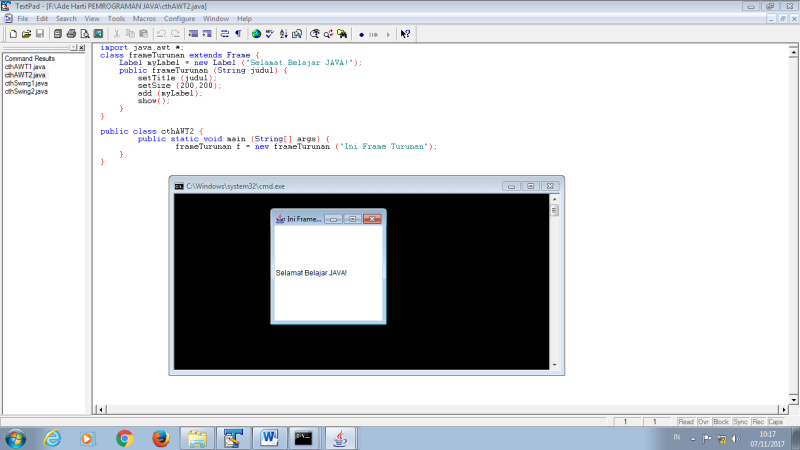This screenshot has height=450, width=800.
Task: Click the Print toolbar icon
Action: (x=71, y=34)
